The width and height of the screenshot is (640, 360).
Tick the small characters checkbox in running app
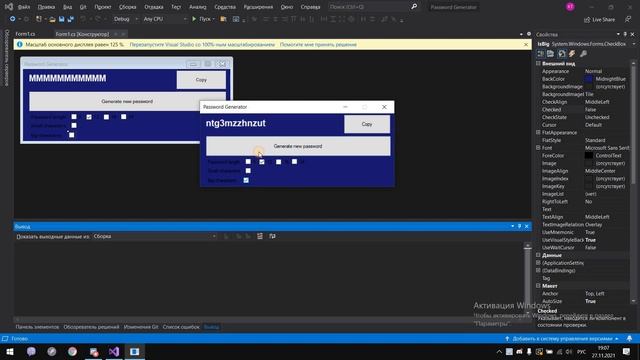click(x=248, y=171)
